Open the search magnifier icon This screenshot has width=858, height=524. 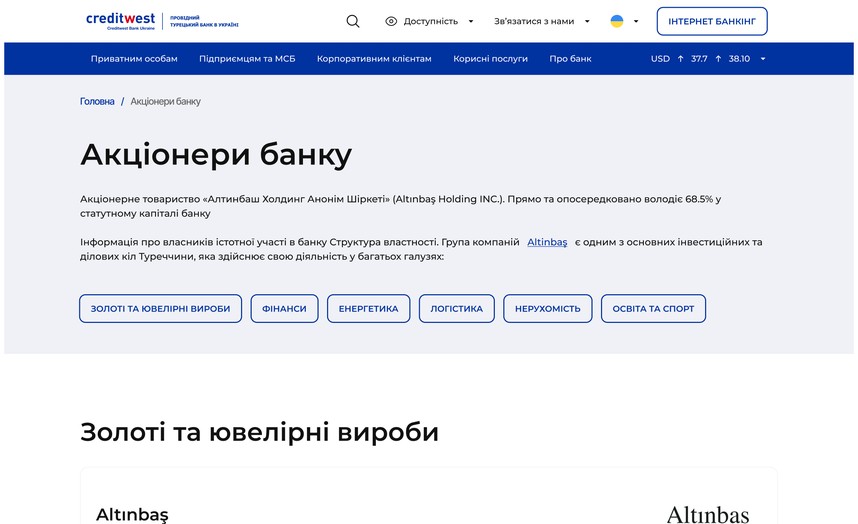pos(353,21)
